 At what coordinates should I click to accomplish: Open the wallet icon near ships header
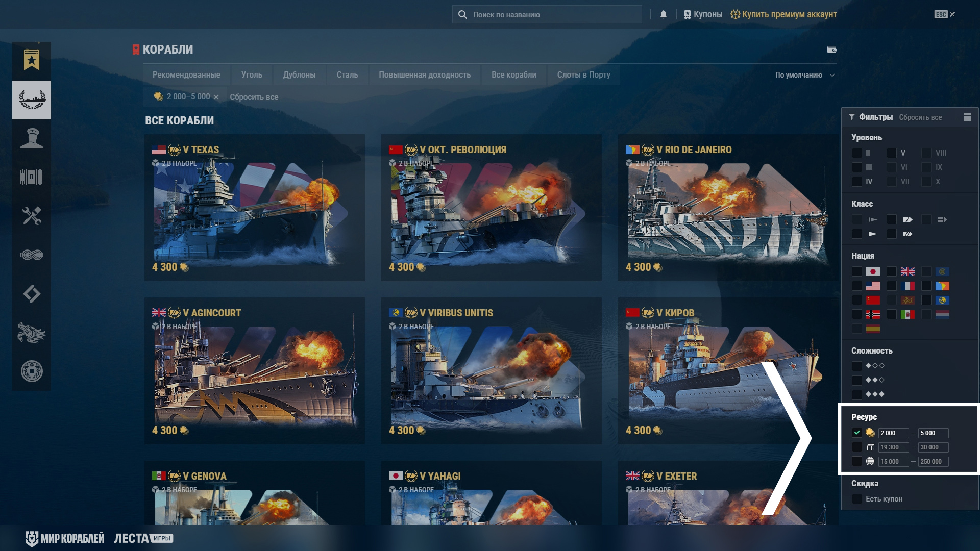(x=831, y=49)
